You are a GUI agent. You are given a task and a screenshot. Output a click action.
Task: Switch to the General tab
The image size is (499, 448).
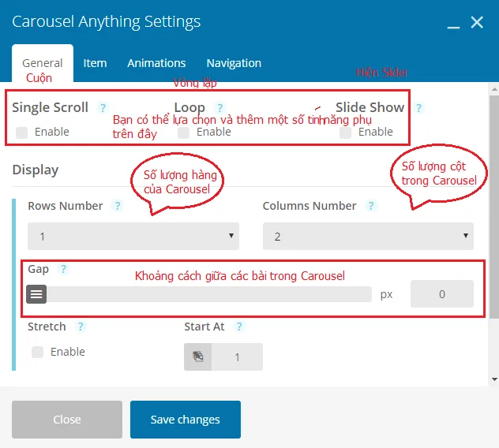[43, 63]
